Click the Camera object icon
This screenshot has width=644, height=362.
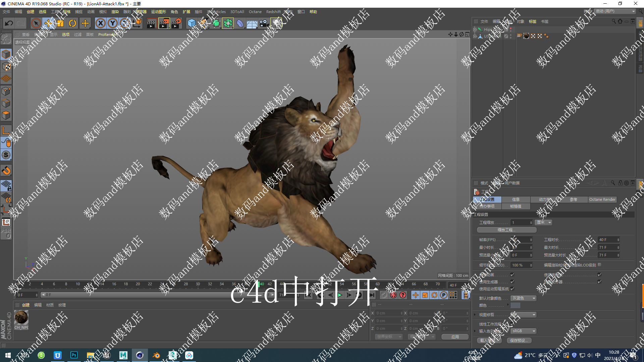tap(264, 23)
